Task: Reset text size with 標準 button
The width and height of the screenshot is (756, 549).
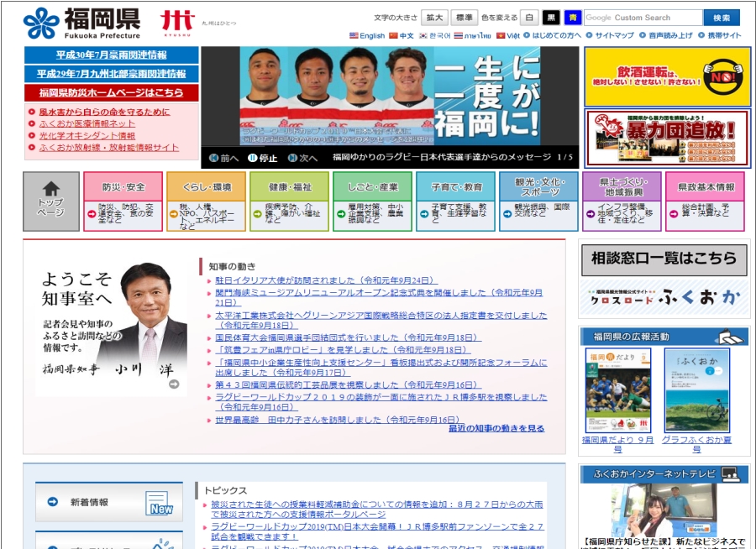Action: pos(463,18)
